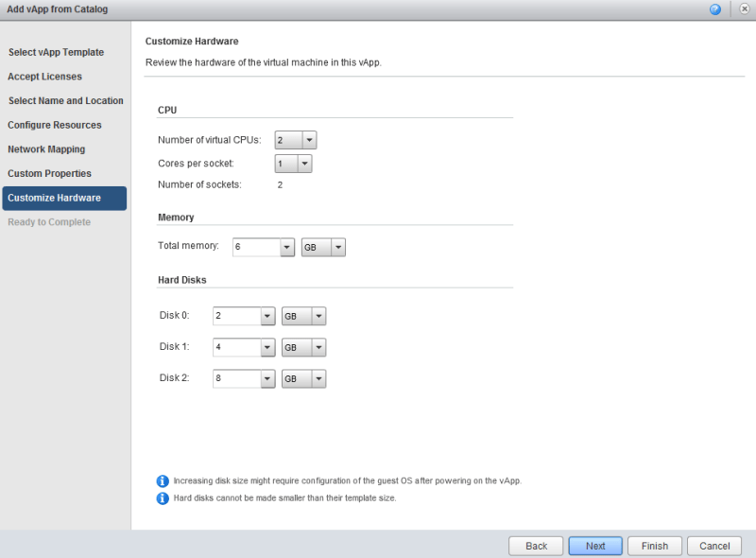756x558 pixels.
Task: Go to Select vApp Template step
Action: click(x=56, y=52)
